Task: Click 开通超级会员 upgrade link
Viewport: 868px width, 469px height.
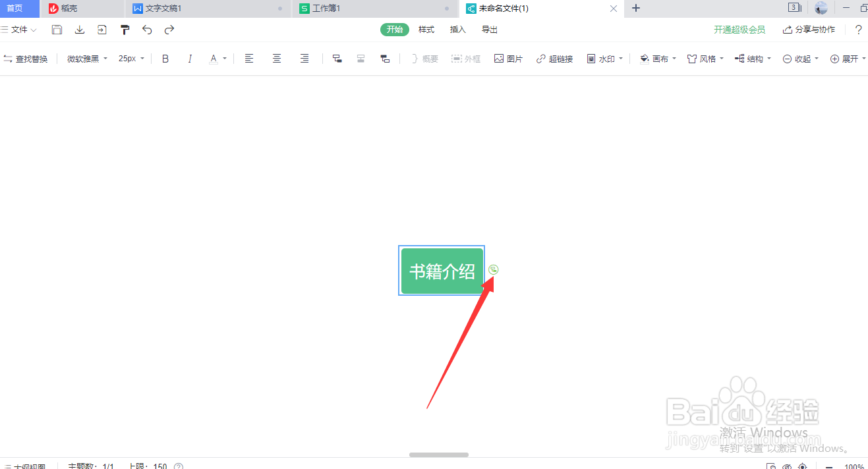Action: (739, 29)
